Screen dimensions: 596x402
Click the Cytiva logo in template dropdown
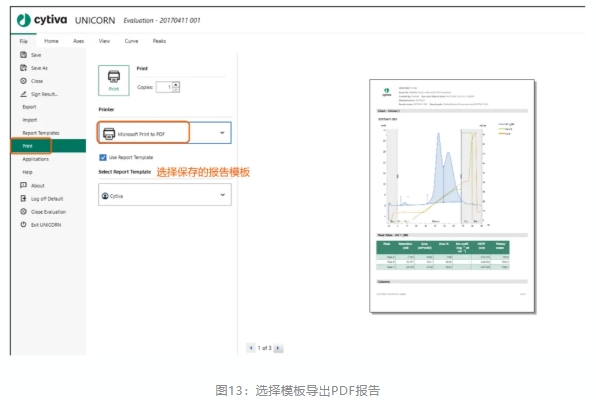105,196
